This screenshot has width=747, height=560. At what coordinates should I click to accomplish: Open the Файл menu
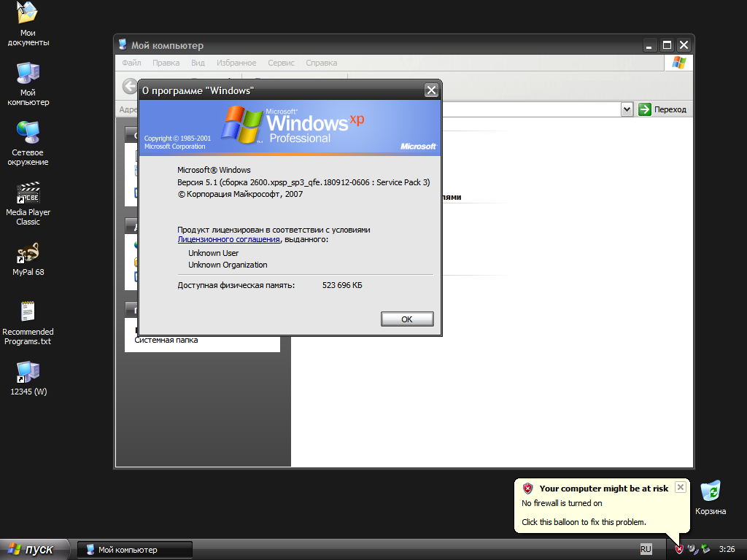click(x=131, y=63)
